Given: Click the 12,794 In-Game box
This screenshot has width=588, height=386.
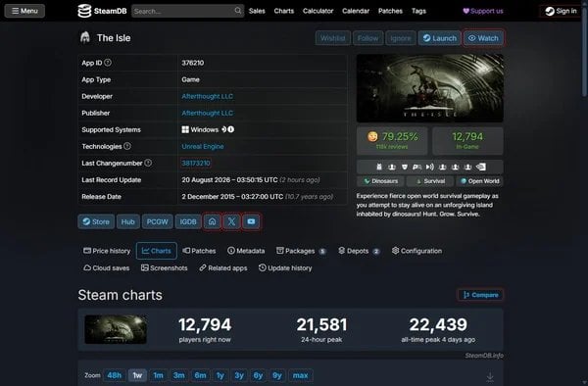Looking at the screenshot, I should pyautogui.click(x=467, y=140).
